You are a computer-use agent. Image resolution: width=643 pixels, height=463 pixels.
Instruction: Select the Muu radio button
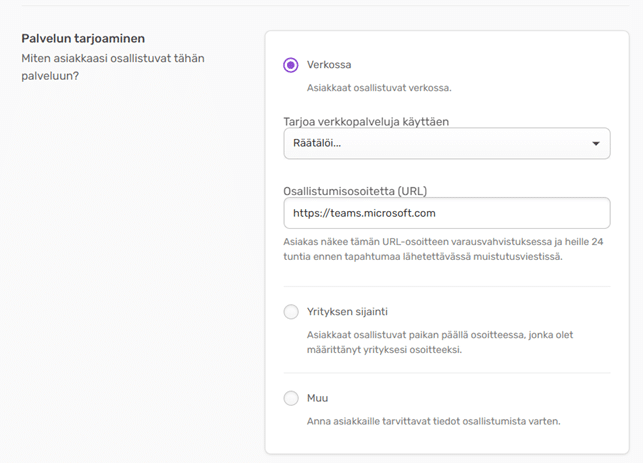[x=291, y=398]
